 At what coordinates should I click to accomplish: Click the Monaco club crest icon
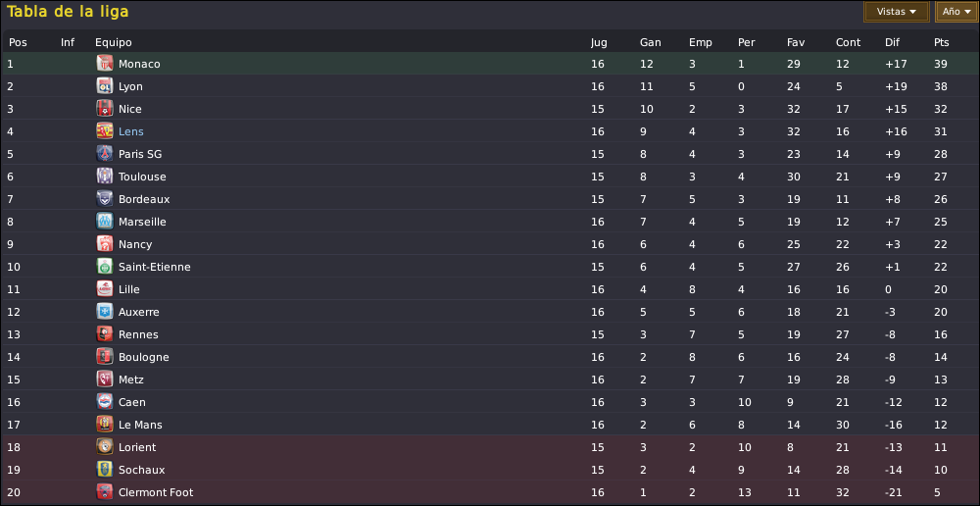(105, 64)
